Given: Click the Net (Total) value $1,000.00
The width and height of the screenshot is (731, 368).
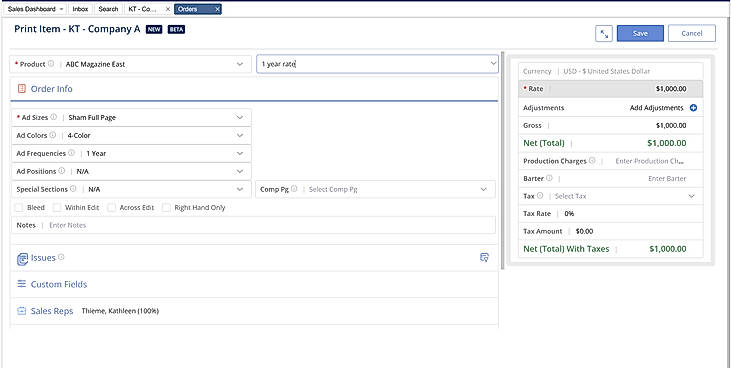Looking at the screenshot, I should pyautogui.click(x=667, y=143).
